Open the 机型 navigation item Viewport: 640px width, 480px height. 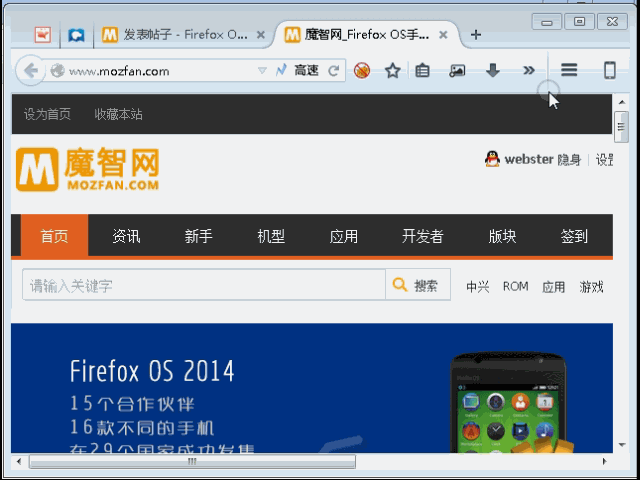tap(271, 236)
